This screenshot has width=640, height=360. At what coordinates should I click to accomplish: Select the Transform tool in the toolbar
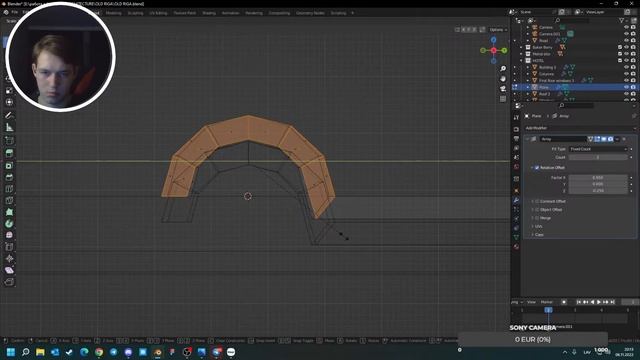click(9, 102)
